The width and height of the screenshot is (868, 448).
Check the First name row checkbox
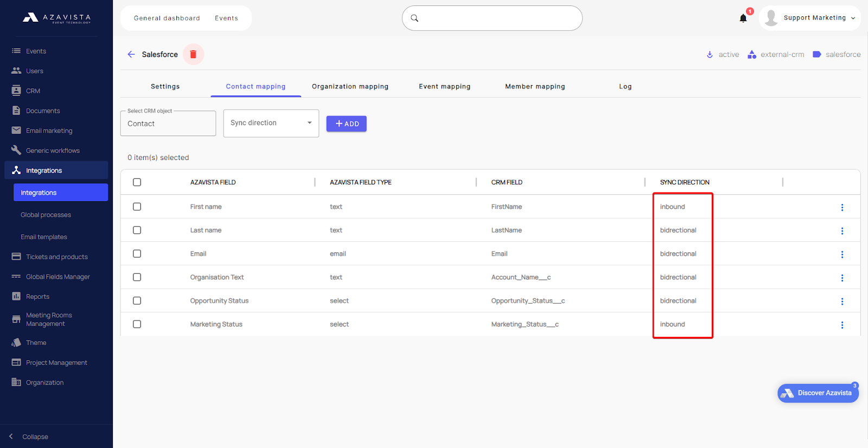[137, 207]
